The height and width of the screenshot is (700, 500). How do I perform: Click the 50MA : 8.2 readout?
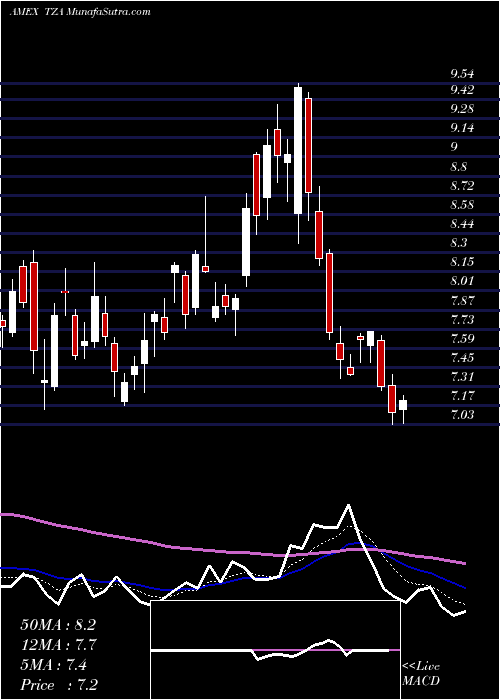pos(58,625)
